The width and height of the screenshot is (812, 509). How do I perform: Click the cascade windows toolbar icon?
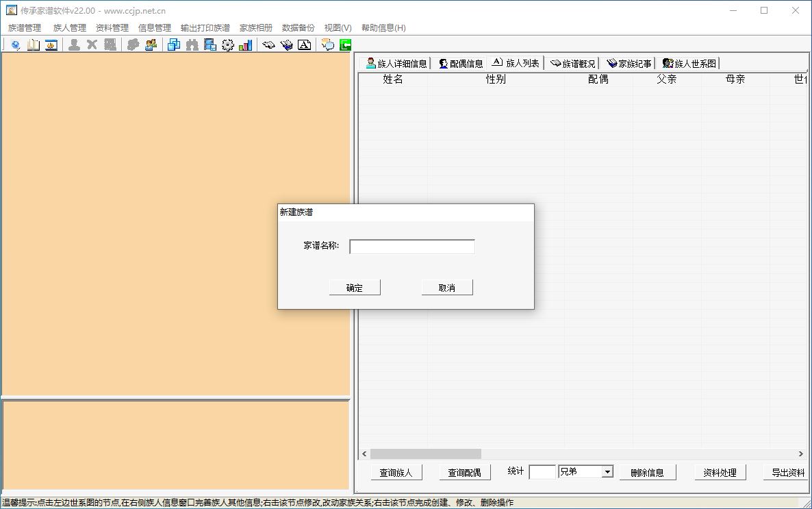[x=173, y=44]
